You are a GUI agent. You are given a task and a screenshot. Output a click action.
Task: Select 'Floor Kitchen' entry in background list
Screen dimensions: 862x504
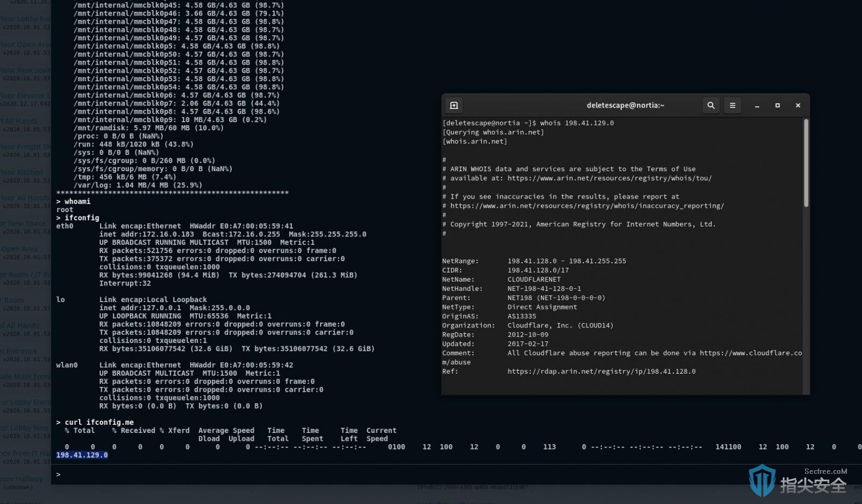tap(22, 172)
